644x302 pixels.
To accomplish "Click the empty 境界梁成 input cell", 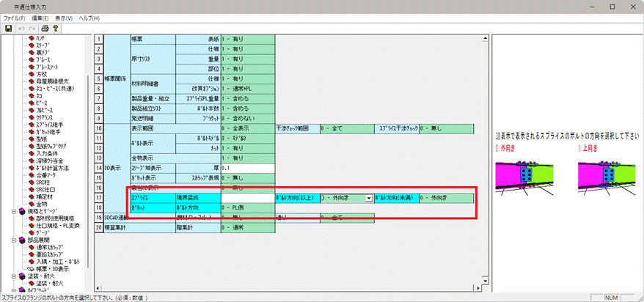I will [247, 198].
